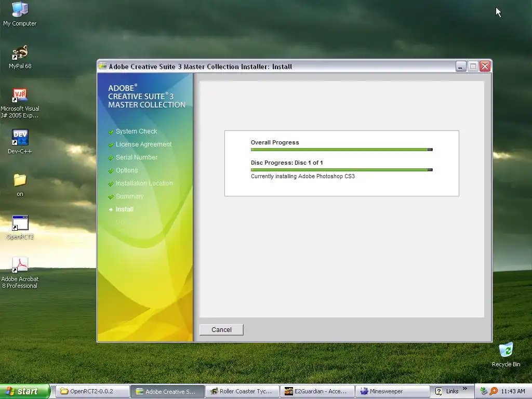Click the Summary step

129,196
